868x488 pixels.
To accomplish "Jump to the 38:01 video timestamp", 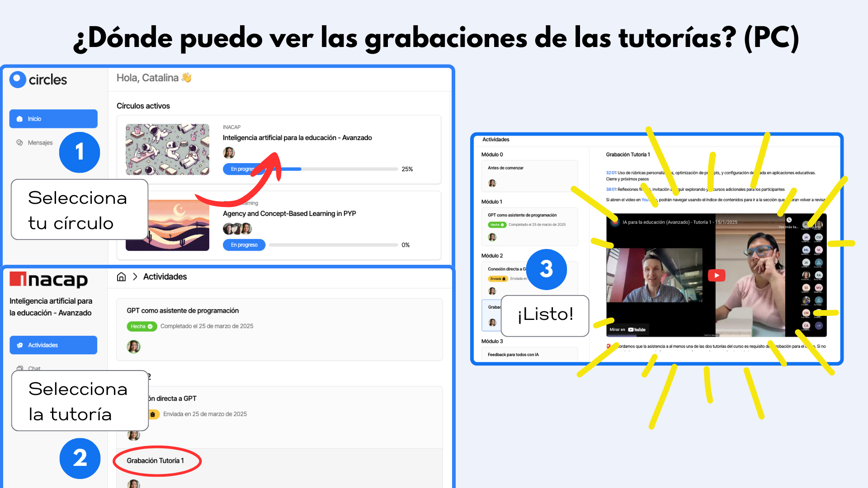I will point(611,190).
